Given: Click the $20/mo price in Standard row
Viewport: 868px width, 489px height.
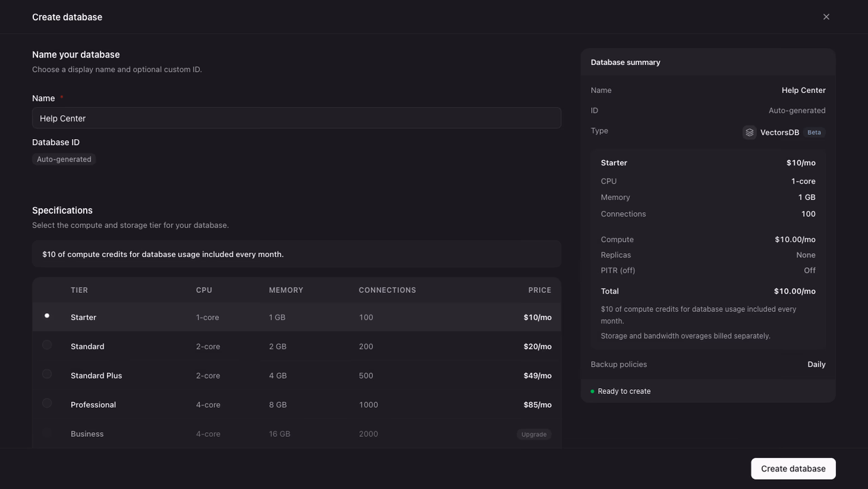Looking at the screenshot, I should pos(537,347).
